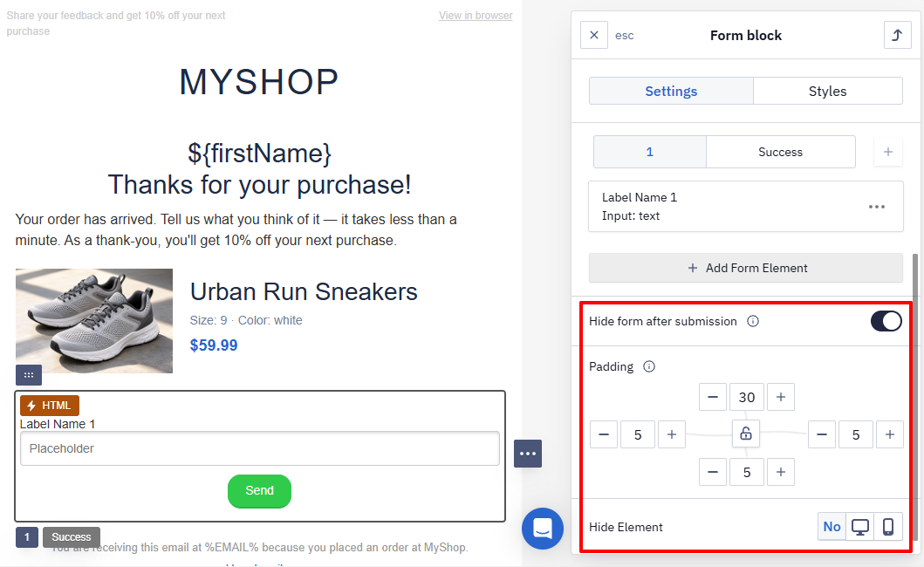Click the bottom padding input field
The height and width of the screenshot is (567, 924).
[x=747, y=472]
